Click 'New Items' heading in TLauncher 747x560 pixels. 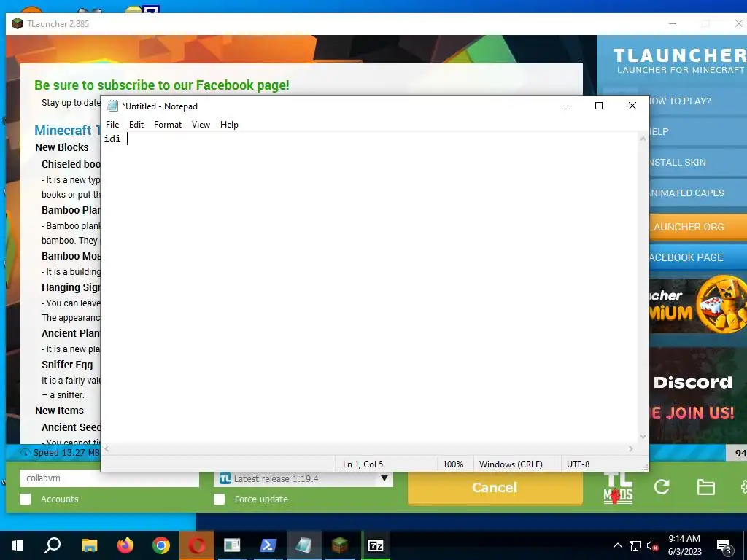[60, 411]
